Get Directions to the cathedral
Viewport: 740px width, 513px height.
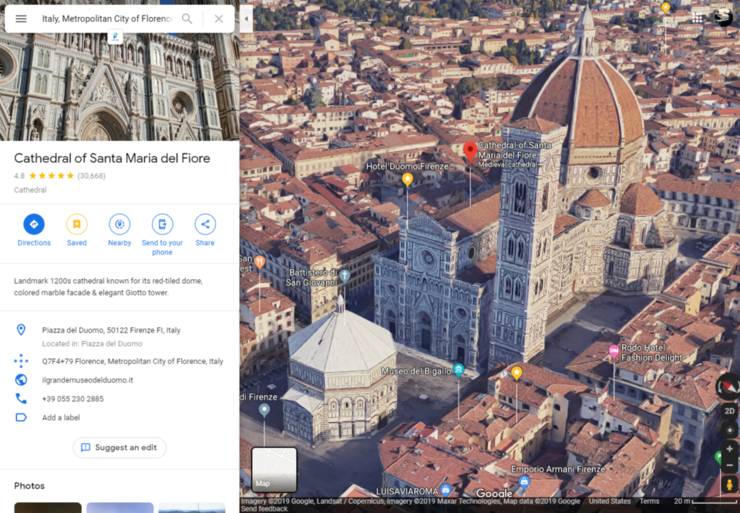click(34, 225)
